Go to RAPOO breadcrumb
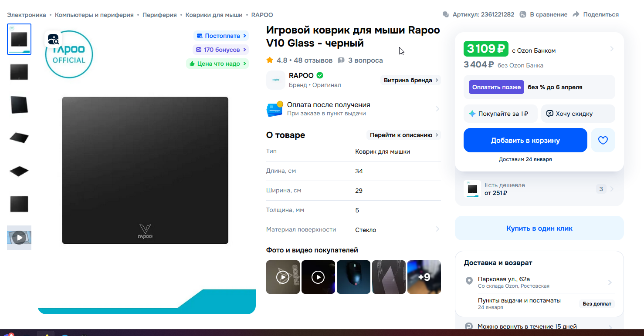This screenshot has width=644, height=336. tap(262, 15)
